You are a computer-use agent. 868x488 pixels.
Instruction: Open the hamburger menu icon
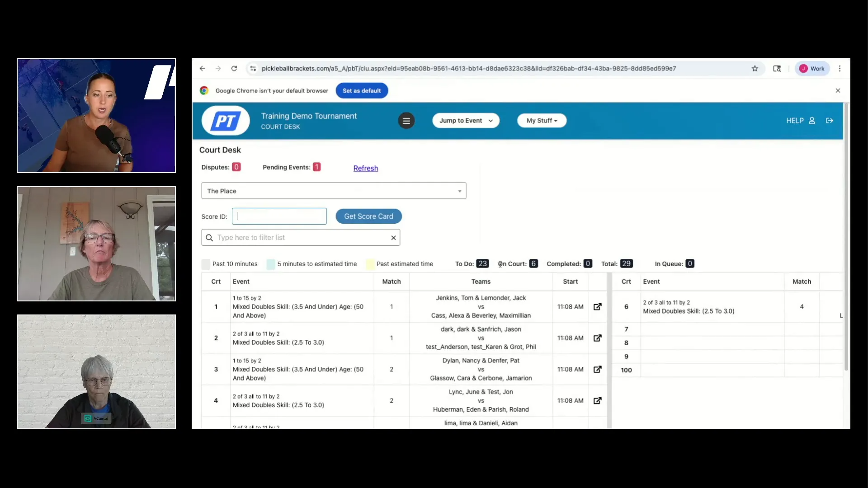tap(406, 121)
